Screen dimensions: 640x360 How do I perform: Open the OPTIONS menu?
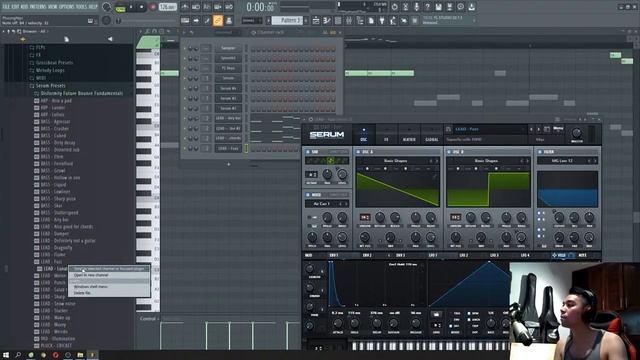[x=67, y=7]
